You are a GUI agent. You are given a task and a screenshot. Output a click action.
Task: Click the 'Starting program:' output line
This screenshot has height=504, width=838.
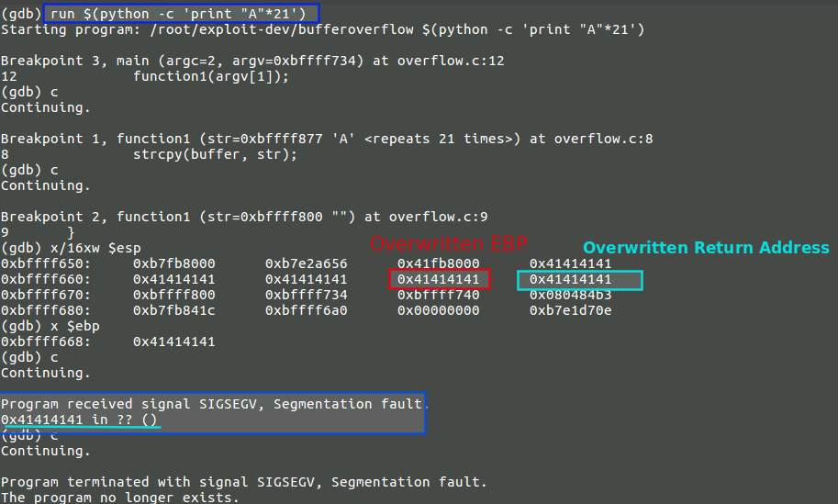[321, 29]
